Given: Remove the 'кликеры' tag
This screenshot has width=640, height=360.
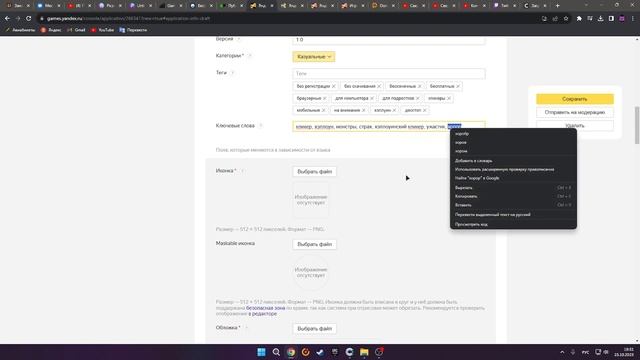Looking at the screenshot, I should [449, 98].
